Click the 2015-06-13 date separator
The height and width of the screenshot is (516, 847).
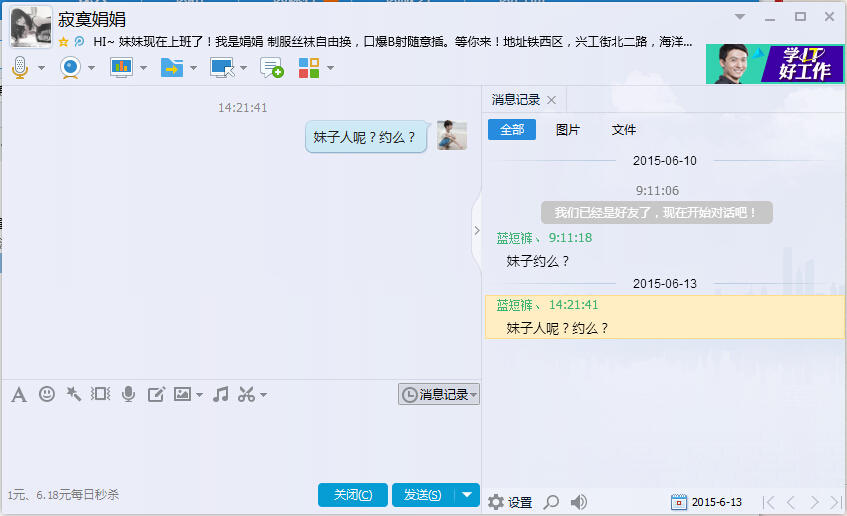pos(664,284)
